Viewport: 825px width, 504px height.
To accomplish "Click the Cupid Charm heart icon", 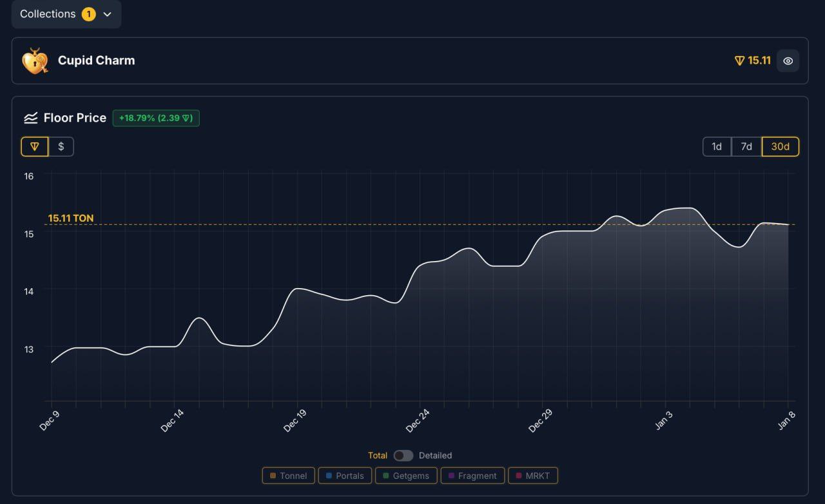I will click(35, 61).
